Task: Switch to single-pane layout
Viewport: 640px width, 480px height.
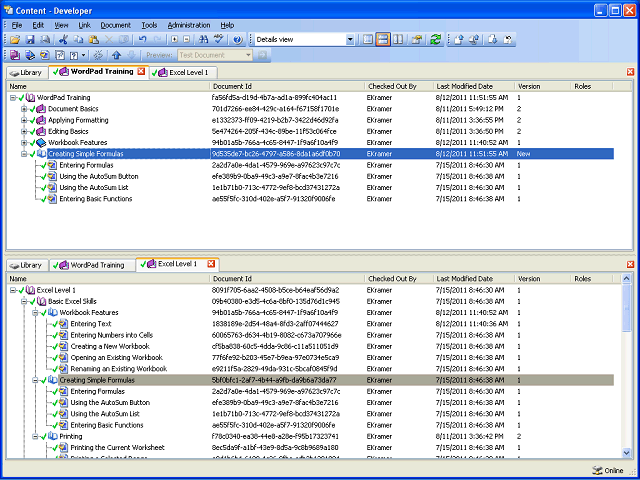Action: pyautogui.click(x=368, y=40)
